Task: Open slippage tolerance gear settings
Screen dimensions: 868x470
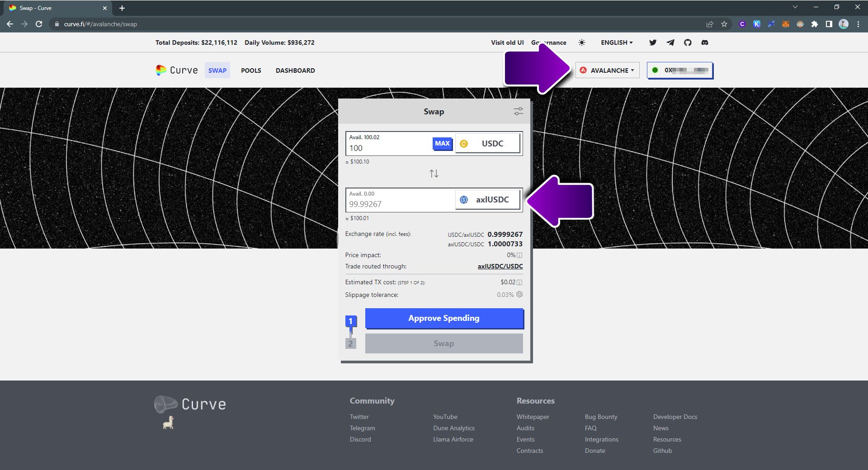Action: [x=519, y=294]
